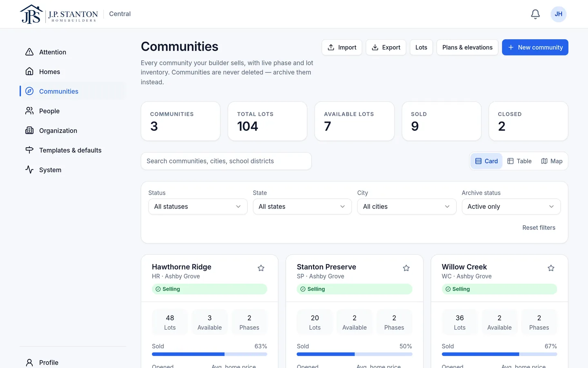Viewport: 588px width, 368px height.
Task: Open Organization settings in the sidebar
Action: coord(73,130)
